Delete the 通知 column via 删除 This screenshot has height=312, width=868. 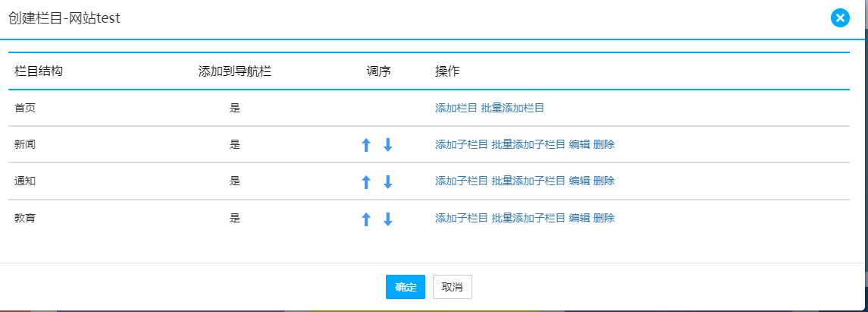point(604,181)
